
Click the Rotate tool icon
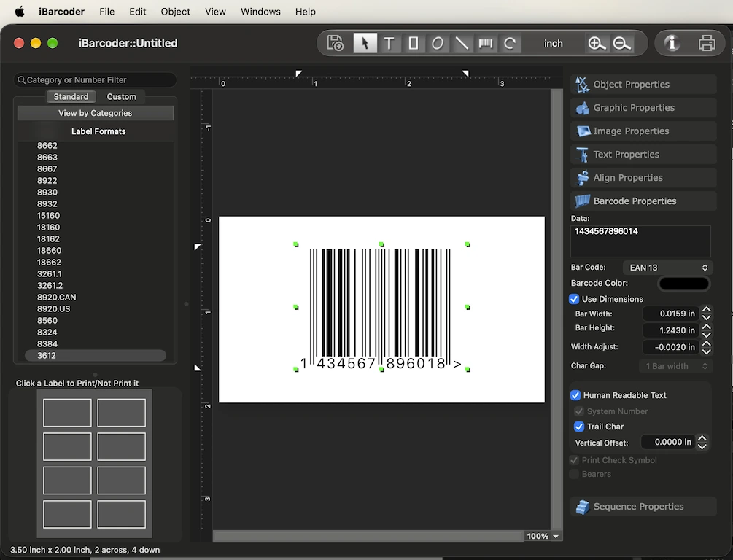(510, 43)
